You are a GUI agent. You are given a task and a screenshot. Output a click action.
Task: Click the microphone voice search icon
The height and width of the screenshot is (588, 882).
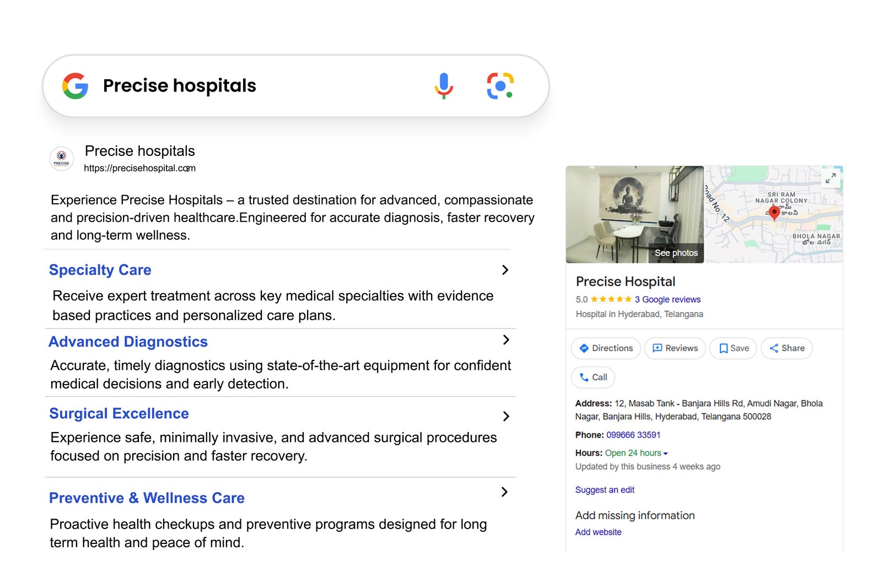443,85
